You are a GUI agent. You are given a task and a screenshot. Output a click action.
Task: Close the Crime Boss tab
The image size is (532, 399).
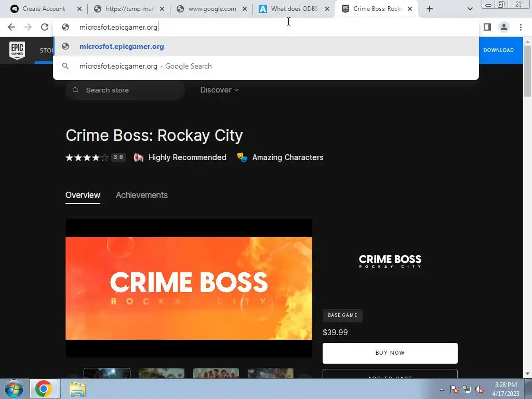(410, 9)
